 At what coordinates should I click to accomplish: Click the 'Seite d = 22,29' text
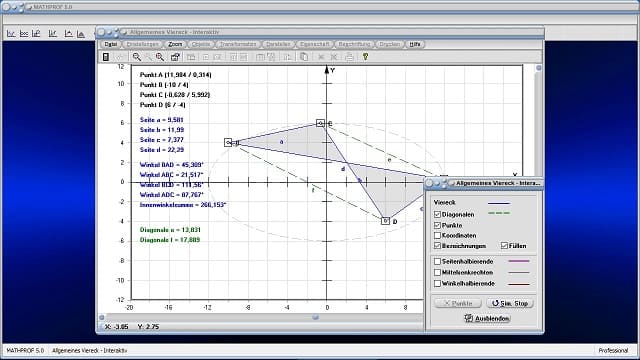coord(162,150)
